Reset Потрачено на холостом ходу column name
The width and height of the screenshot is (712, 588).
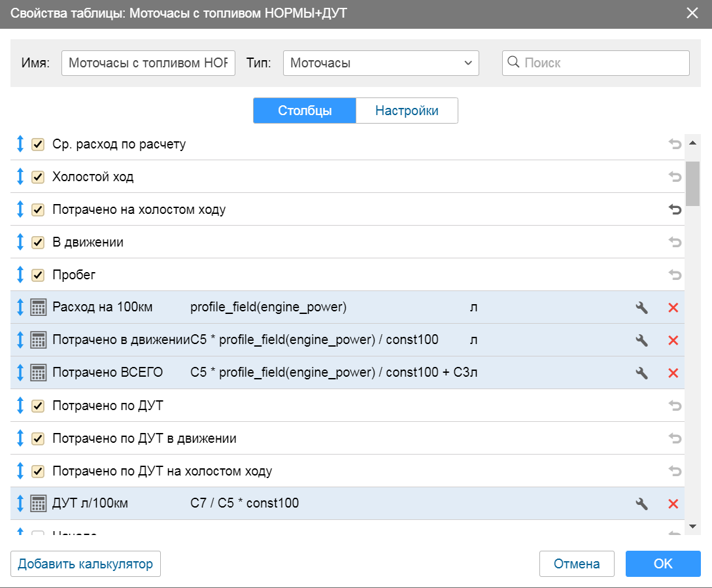tap(675, 209)
